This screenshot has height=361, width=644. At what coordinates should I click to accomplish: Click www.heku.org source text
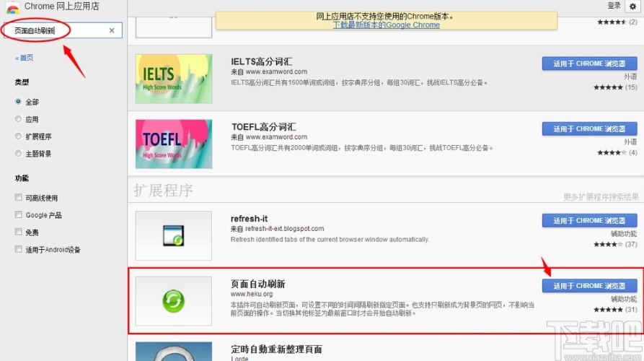(252, 294)
